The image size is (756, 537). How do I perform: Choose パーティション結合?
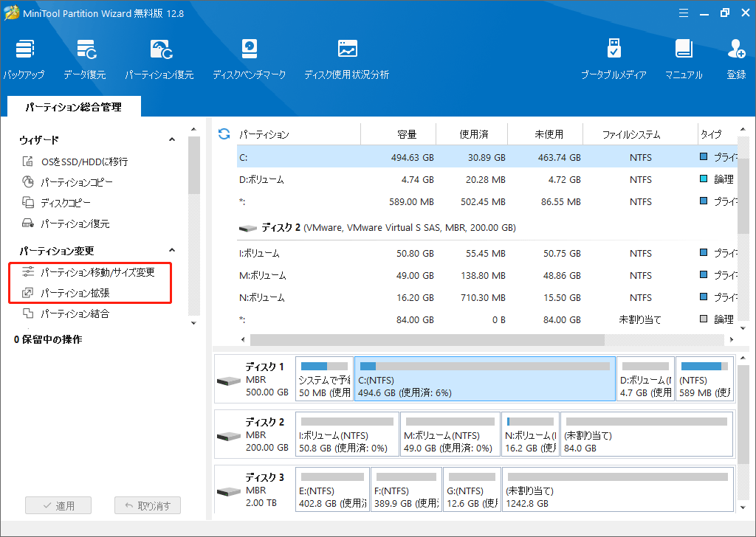point(66,313)
